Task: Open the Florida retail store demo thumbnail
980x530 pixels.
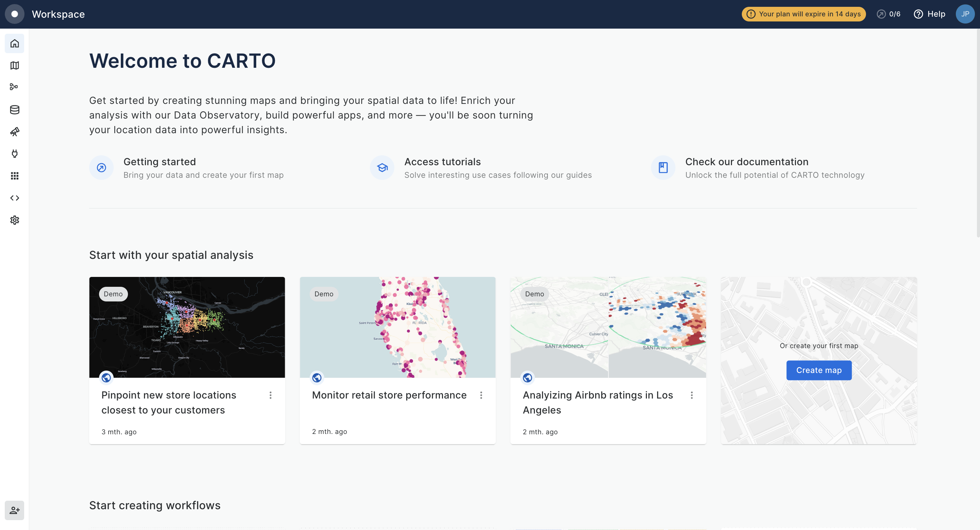Action: 397,327
